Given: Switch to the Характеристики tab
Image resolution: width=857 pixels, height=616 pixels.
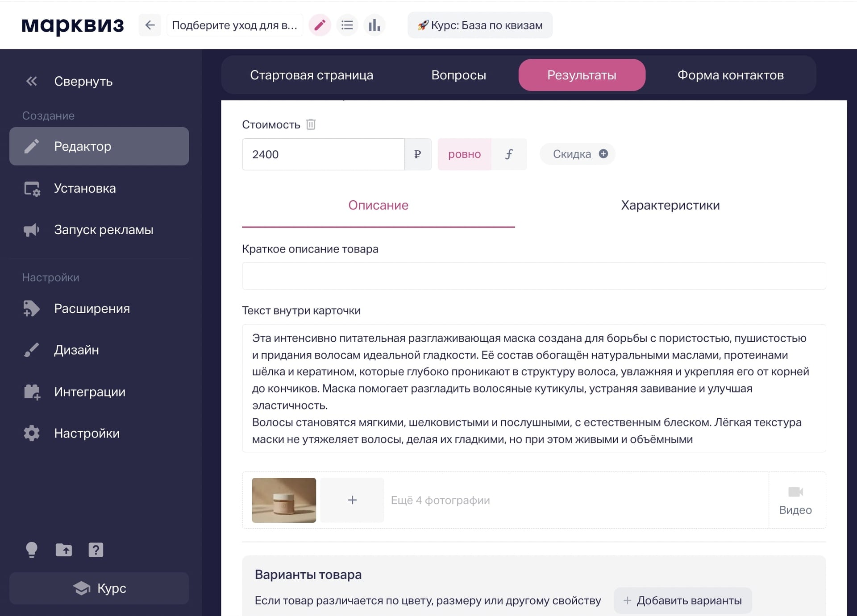Looking at the screenshot, I should point(670,205).
